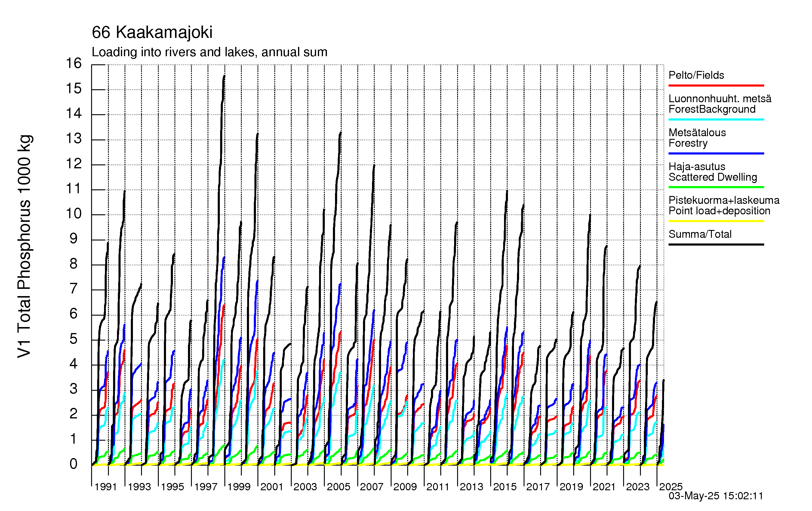Click the y-axis value 13
The height and width of the screenshot is (511, 812).
coord(74,139)
